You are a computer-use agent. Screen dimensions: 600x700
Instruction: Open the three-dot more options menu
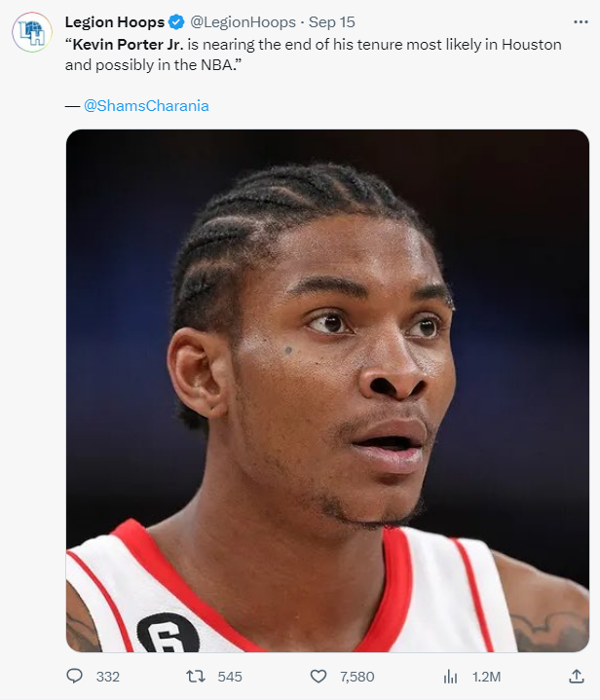click(581, 21)
